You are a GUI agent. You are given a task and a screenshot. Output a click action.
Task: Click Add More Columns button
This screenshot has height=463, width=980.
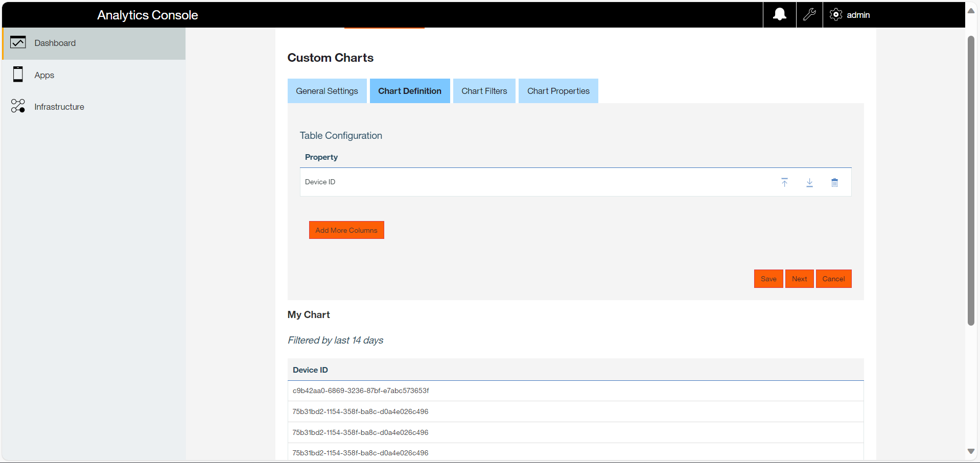(346, 230)
